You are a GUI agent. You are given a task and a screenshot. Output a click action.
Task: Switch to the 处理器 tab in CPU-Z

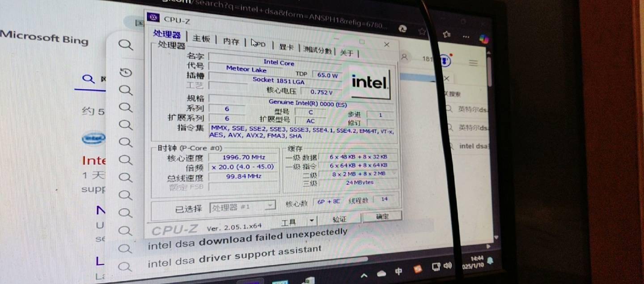[167, 34]
